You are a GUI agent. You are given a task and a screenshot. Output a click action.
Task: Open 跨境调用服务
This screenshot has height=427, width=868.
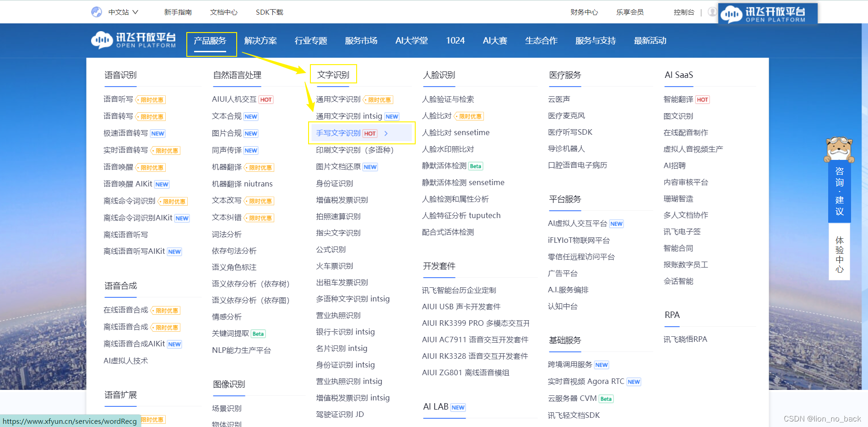(x=570, y=364)
